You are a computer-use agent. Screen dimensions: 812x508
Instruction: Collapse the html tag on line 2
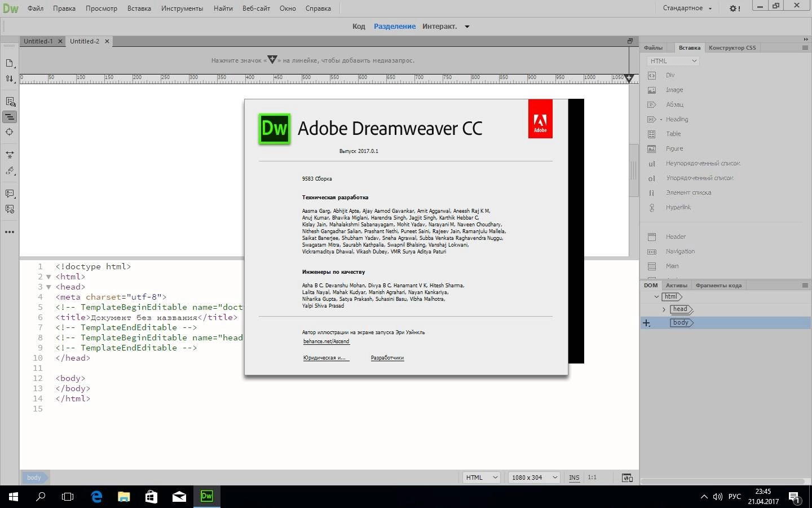click(x=48, y=277)
